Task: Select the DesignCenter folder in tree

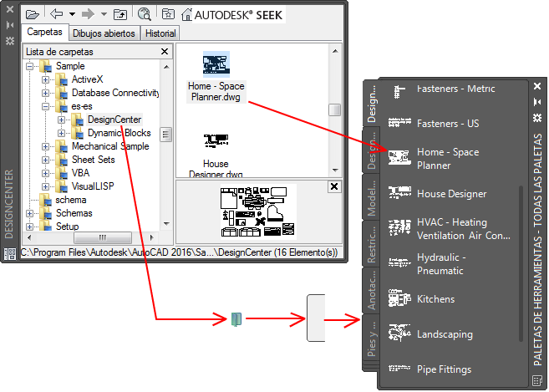Action: click(114, 120)
